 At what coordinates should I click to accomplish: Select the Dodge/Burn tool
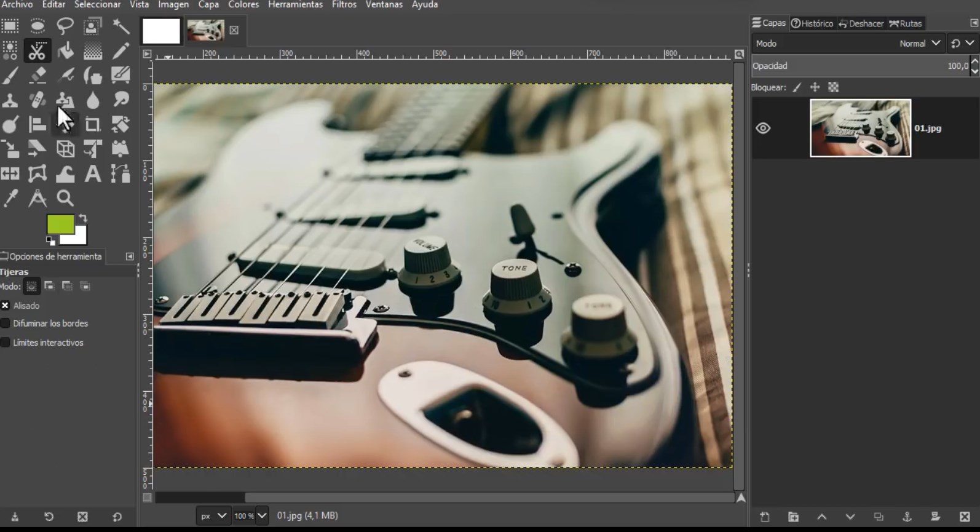coord(10,124)
